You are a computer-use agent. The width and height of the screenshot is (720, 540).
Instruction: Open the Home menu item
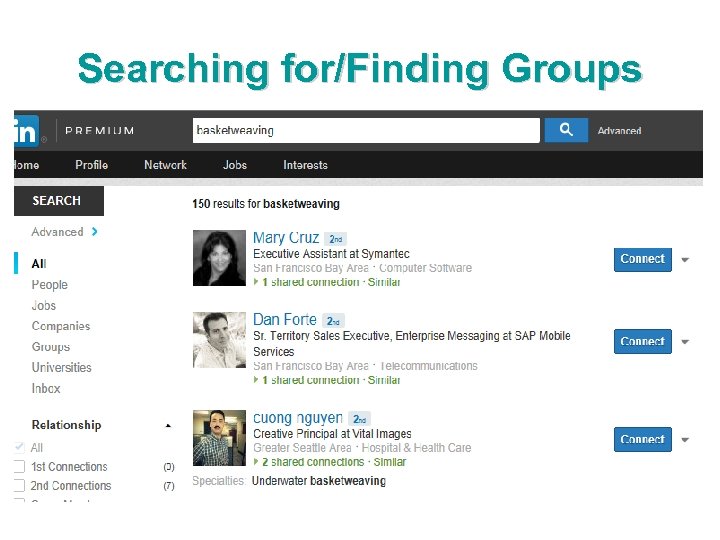coord(27,165)
